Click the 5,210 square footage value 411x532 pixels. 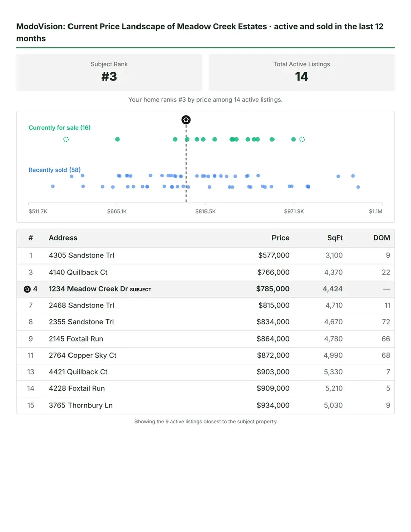334,388
